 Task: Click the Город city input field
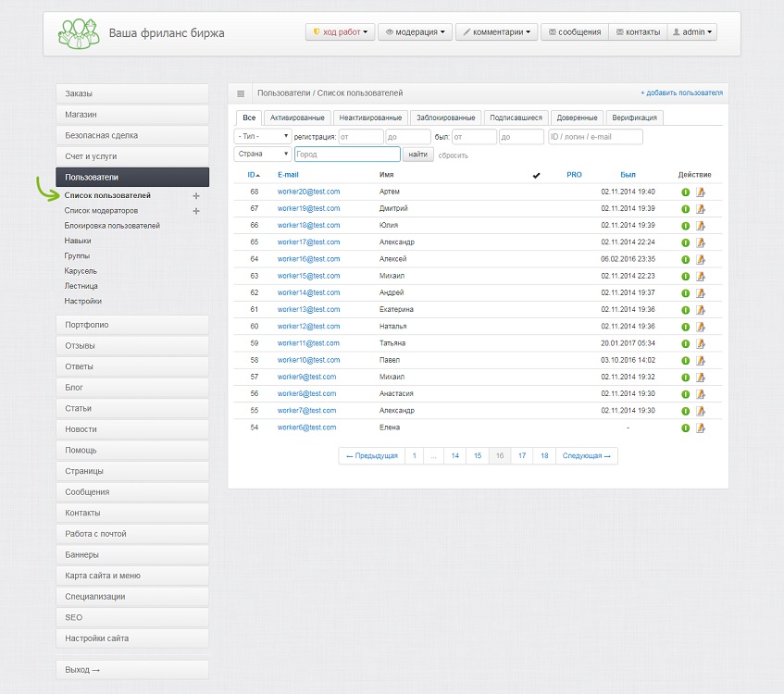[347, 155]
